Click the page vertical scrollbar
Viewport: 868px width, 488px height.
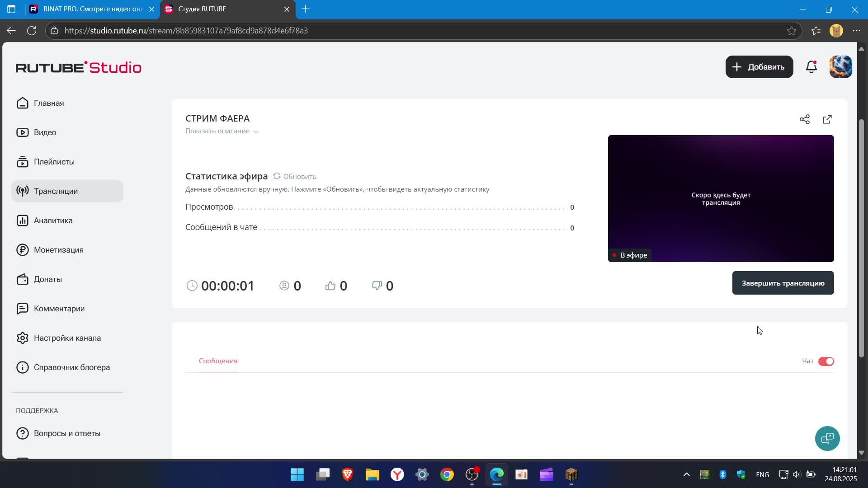click(x=861, y=237)
